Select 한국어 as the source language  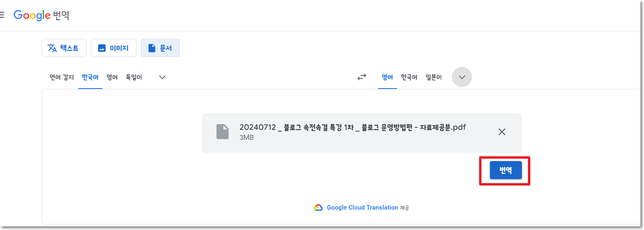(x=90, y=77)
